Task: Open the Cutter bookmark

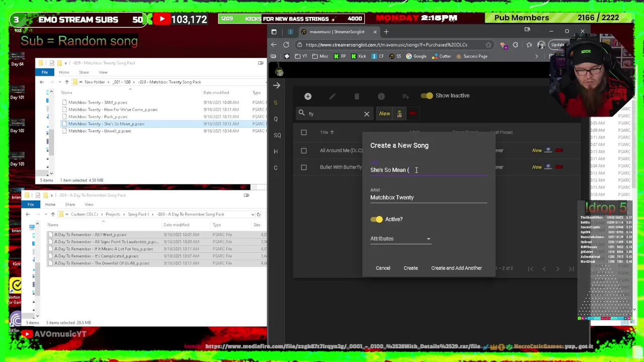Action: point(441,56)
